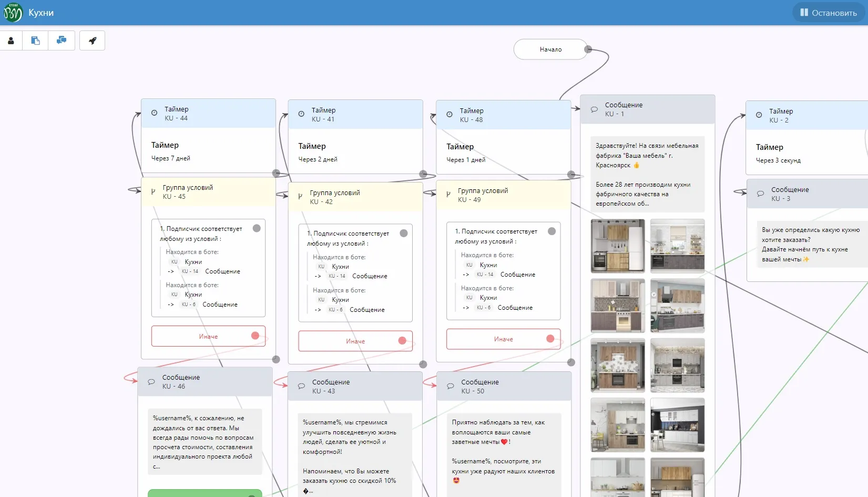Select the Таймер KU - 41 block header

pyautogui.click(x=355, y=115)
